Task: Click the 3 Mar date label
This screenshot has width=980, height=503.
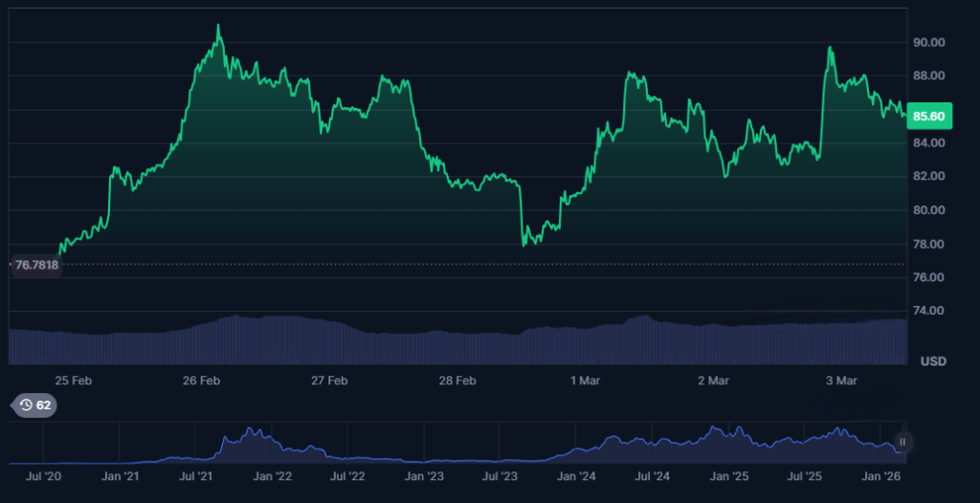Action: click(x=841, y=381)
